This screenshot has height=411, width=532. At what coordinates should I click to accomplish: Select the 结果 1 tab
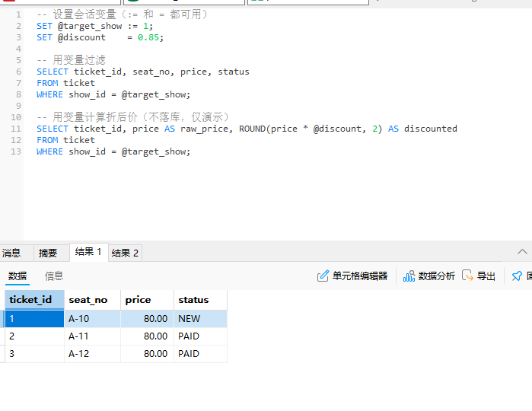pos(88,252)
